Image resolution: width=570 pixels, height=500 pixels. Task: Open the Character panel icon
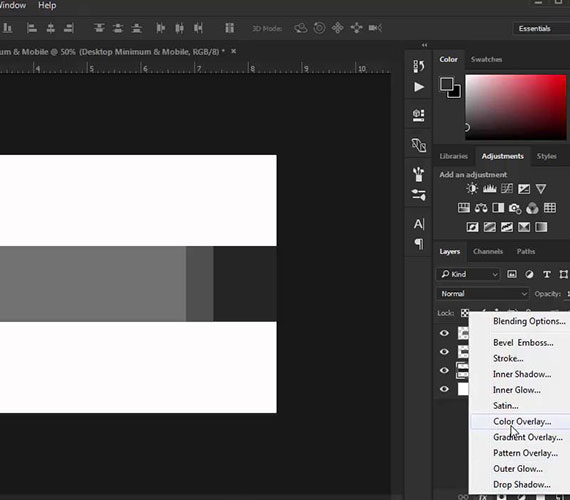coord(419,224)
